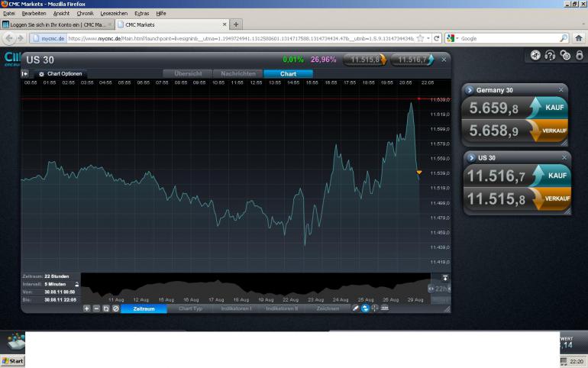The image size is (588, 368).
Task: Click the 22h range slider handle
Action: [x=439, y=289]
